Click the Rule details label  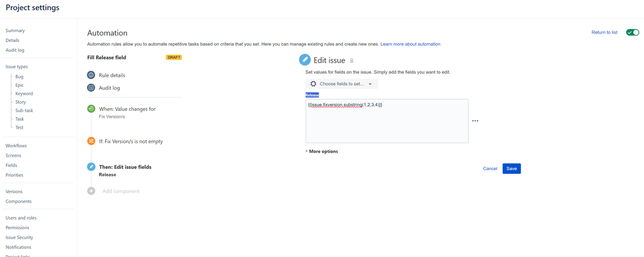[x=112, y=75]
